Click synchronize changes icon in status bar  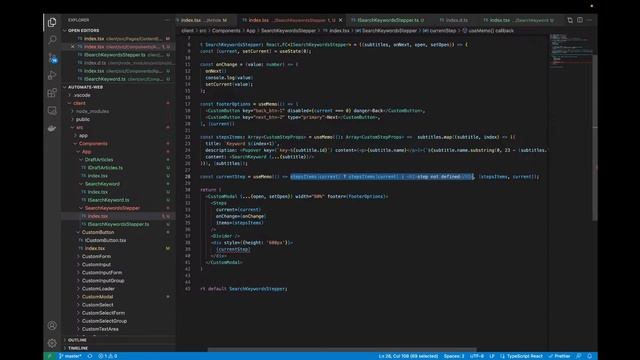tap(90, 356)
